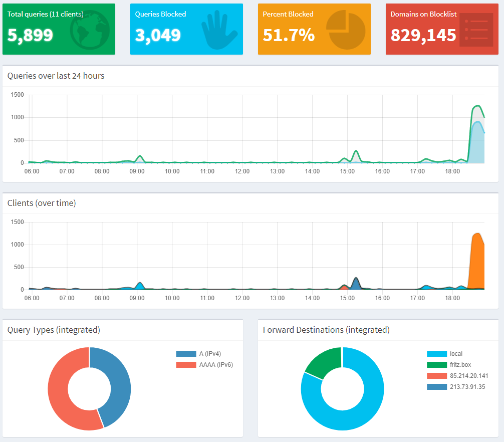This screenshot has height=442, width=504.
Task: Click the 1500 y-axis label in Queries chart
Action: pyautogui.click(x=18, y=95)
